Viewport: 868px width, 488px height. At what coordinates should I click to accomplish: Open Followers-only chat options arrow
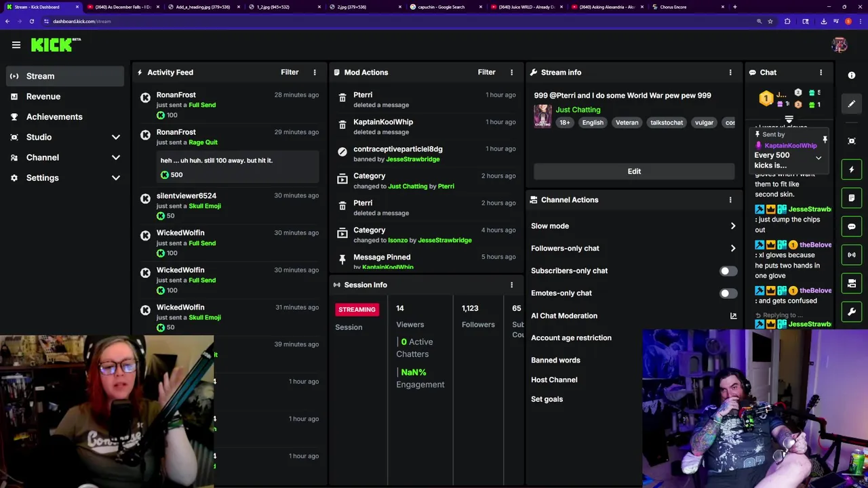coord(733,249)
